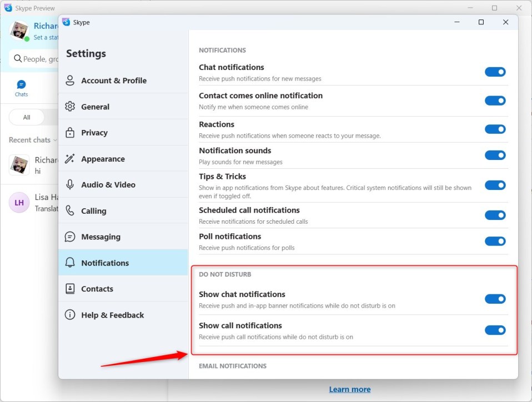Click the Contacts address book icon
This screenshot has width=532, height=402.
pyautogui.click(x=70, y=289)
